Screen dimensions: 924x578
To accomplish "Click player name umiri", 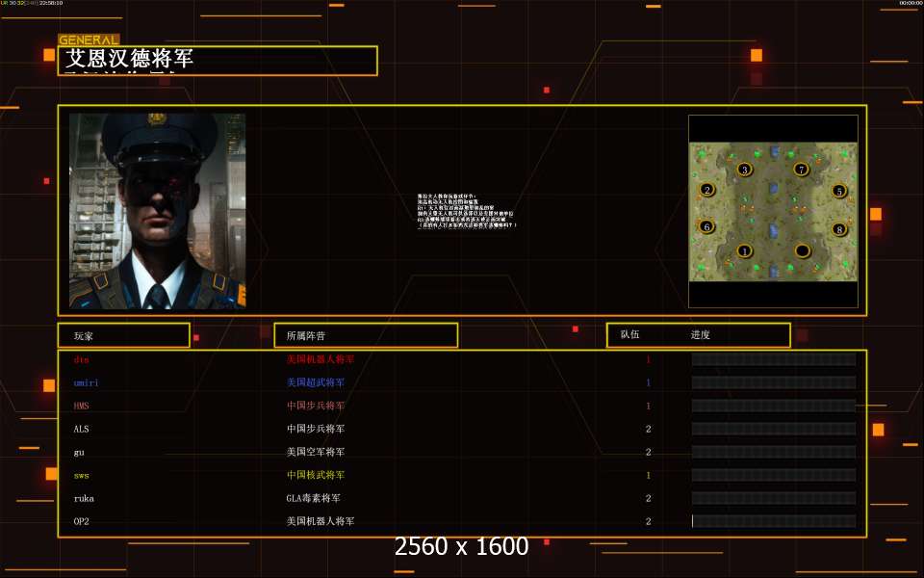I will pos(86,382).
